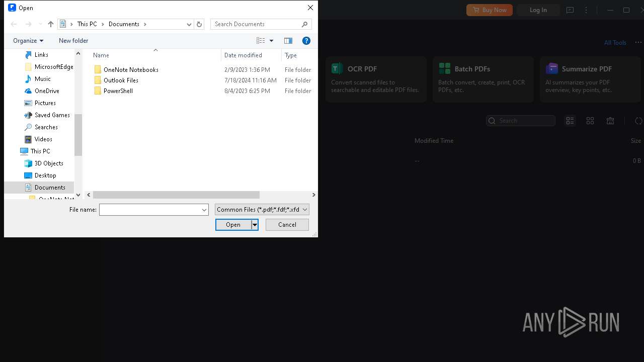Select the OneNote Notebooks folder
This screenshot has height=362, width=644.
tap(131, 70)
